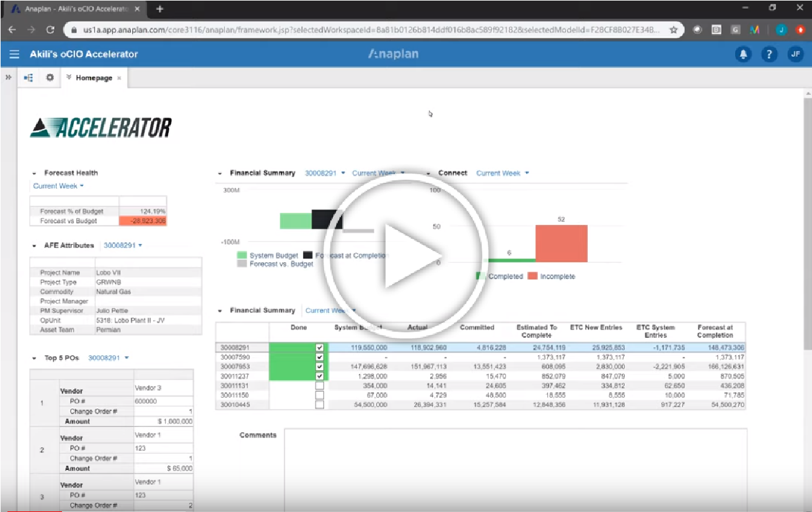
Task: Collapse the Financial Summary chart section
Action: (220, 173)
